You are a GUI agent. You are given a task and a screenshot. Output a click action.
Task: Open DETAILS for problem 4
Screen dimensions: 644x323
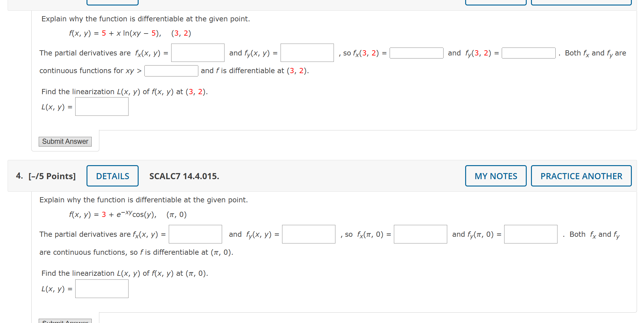(112, 176)
